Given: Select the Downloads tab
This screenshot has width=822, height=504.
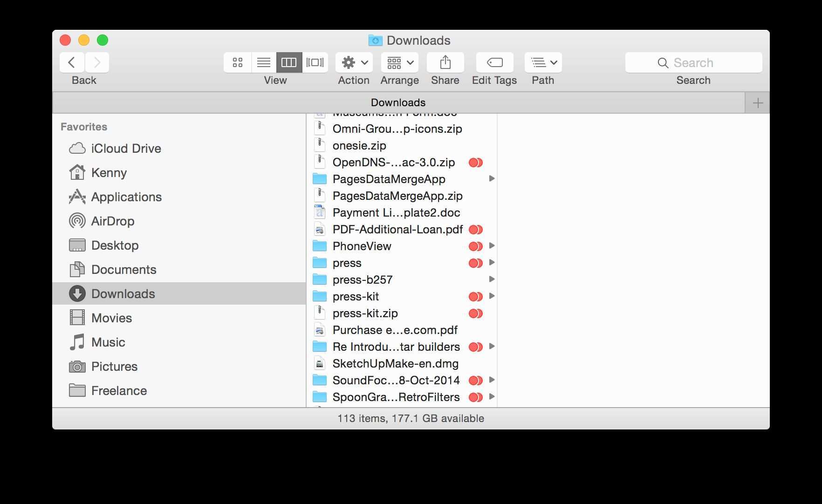Looking at the screenshot, I should pos(398,102).
